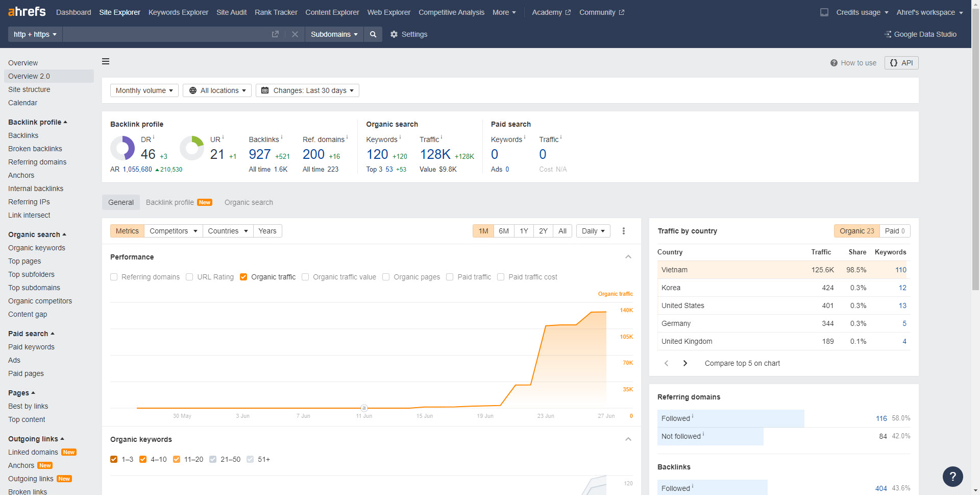Uncheck the 1–3 keyword positions checkbox

(x=114, y=459)
